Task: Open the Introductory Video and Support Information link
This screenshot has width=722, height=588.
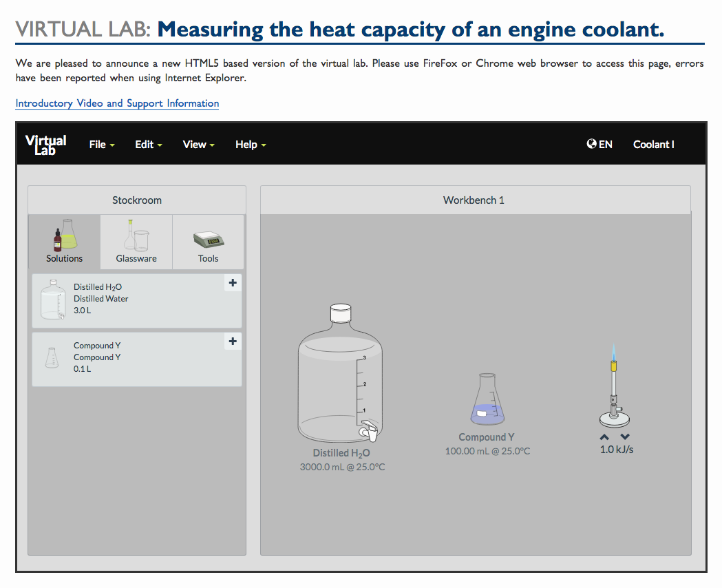Action: pos(116,103)
